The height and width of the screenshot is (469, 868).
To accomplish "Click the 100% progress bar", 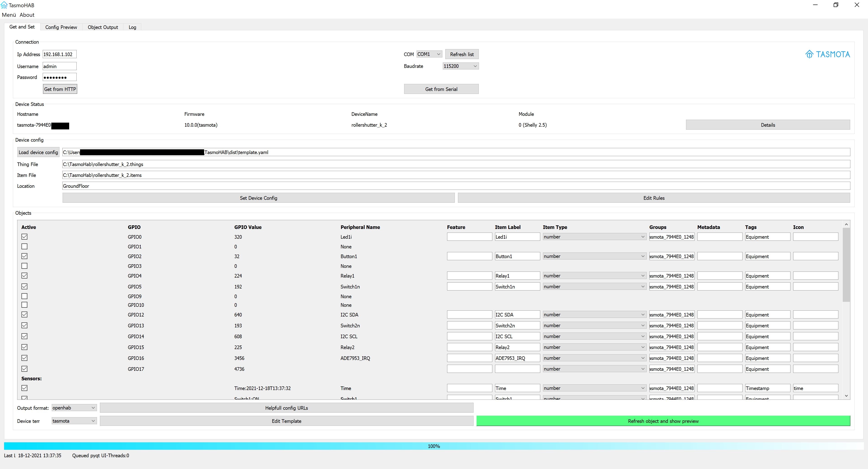I will (434, 446).
